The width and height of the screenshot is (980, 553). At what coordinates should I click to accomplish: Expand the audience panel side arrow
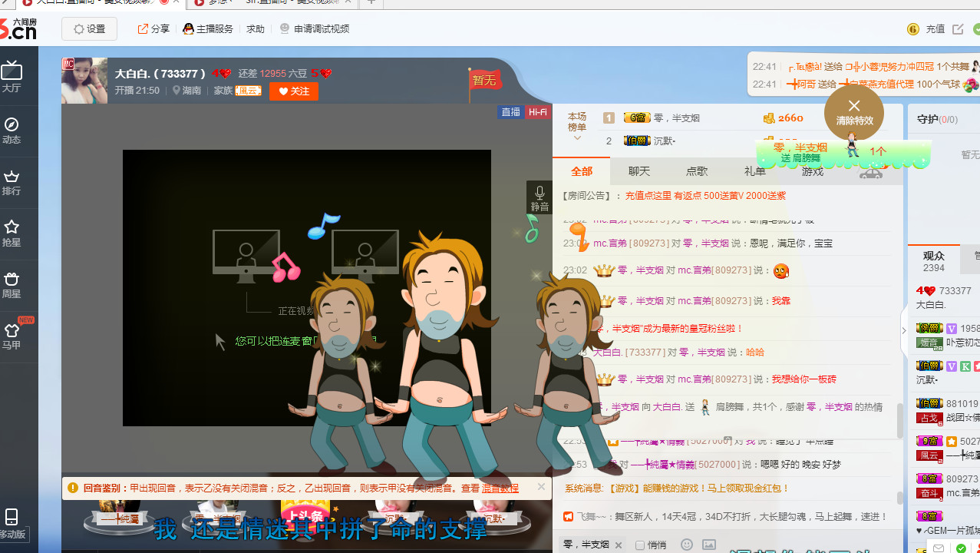point(903,330)
